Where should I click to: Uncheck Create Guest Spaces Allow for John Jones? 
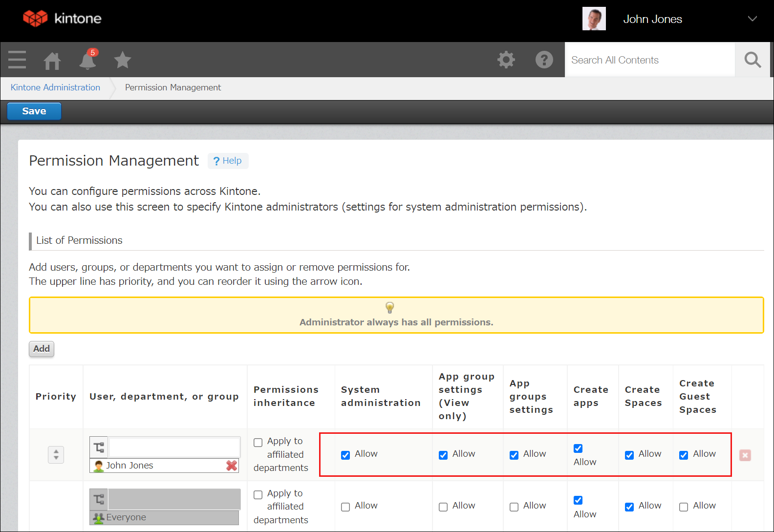(x=684, y=455)
